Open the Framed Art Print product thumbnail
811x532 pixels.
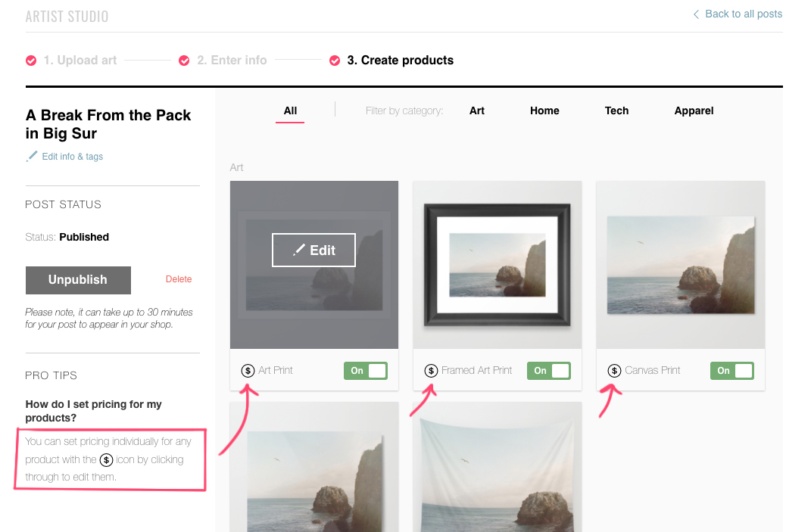(497, 265)
